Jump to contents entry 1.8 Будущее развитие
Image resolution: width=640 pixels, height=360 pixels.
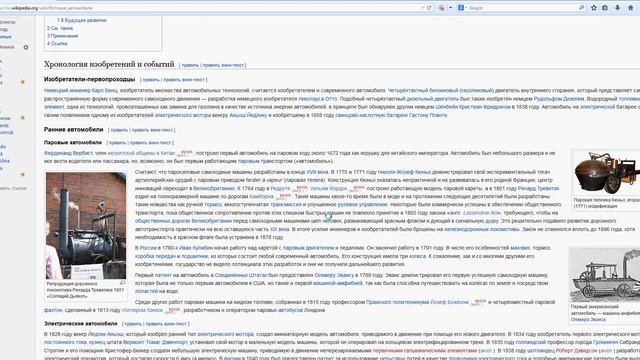point(82,20)
